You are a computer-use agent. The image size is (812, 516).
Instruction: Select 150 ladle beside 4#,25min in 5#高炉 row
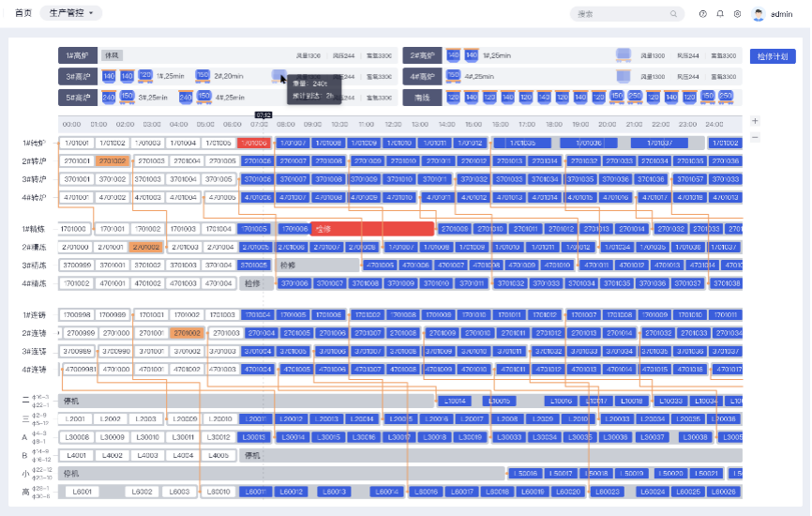(204, 97)
